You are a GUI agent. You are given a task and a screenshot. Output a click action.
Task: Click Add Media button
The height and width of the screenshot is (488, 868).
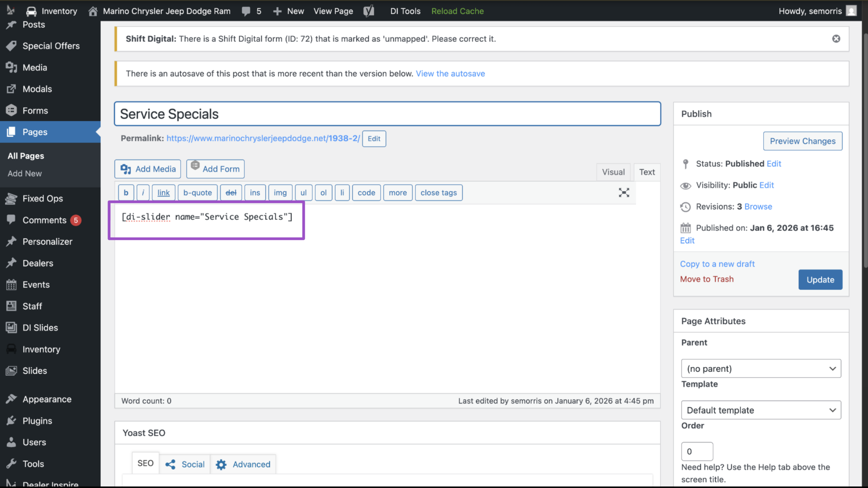coord(147,169)
